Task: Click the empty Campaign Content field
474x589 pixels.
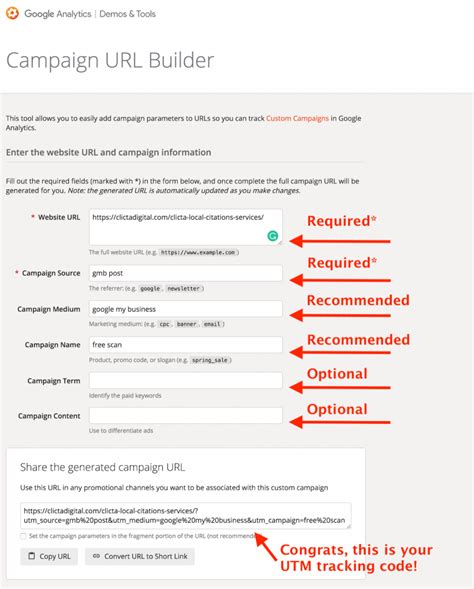Action: tap(186, 415)
